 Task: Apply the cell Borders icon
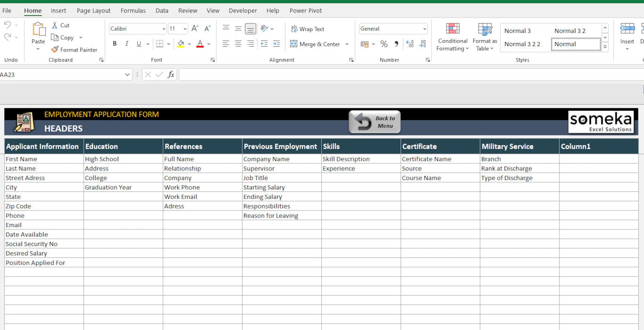pos(160,44)
